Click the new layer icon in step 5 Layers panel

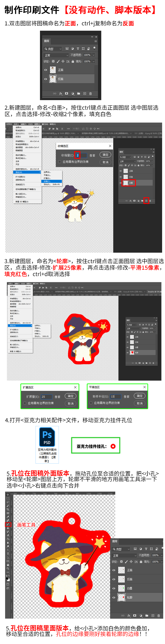(153, 616)
